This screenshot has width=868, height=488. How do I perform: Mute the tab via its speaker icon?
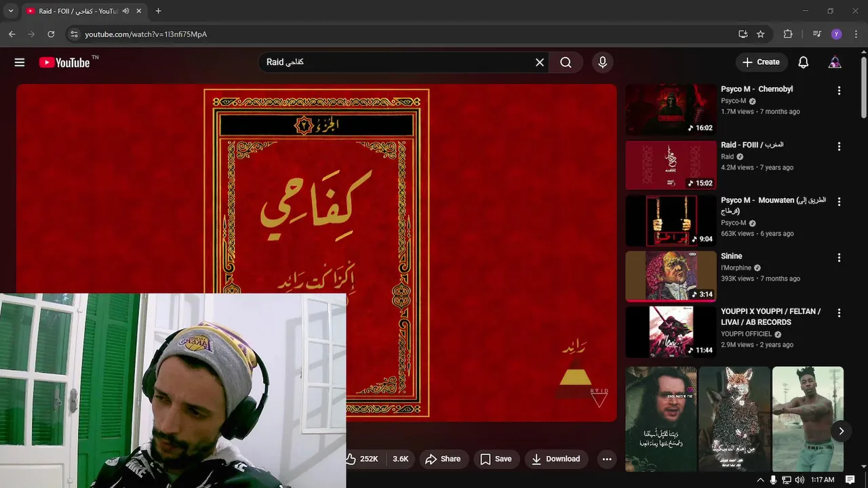125,11
